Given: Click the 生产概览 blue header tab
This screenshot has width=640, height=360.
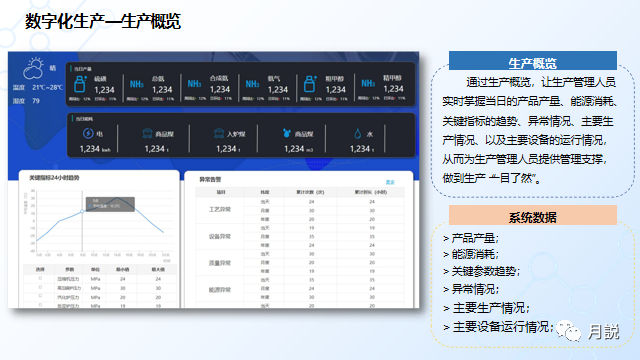Looking at the screenshot, I should pyautogui.click(x=533, y=61).
